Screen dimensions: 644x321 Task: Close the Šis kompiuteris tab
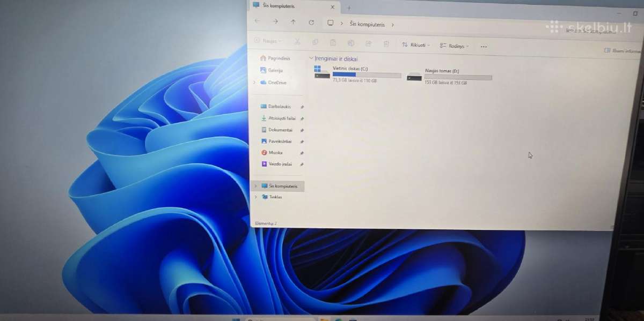click(x=332, y=7)
